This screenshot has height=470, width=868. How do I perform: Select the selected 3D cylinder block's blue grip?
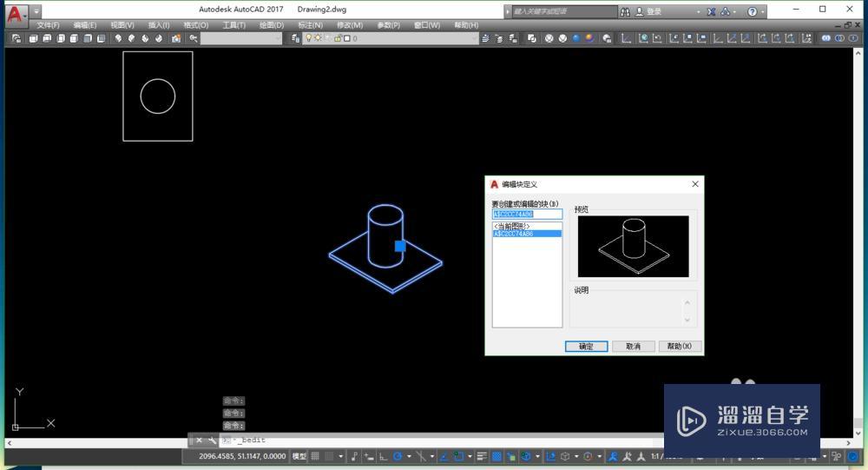pos(400,246)
